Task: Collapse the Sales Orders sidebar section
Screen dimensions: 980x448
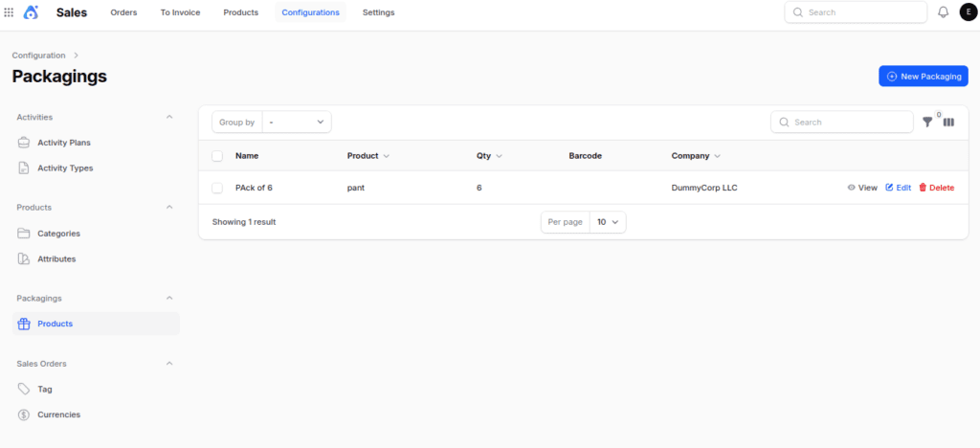Action: click(x=169, y=363)
